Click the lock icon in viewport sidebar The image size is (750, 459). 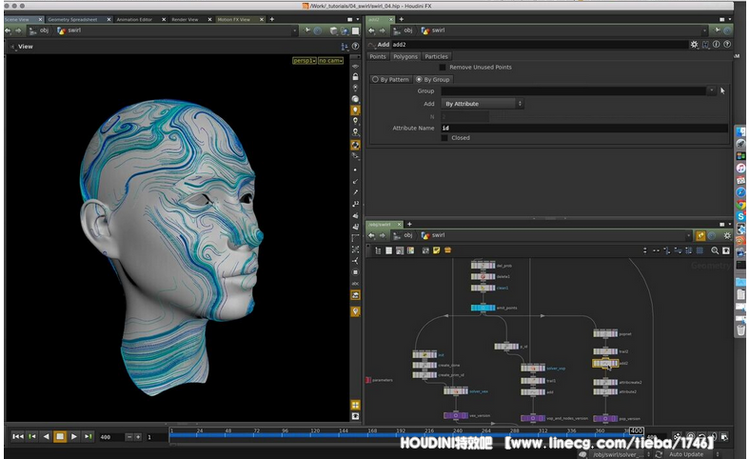355,76
